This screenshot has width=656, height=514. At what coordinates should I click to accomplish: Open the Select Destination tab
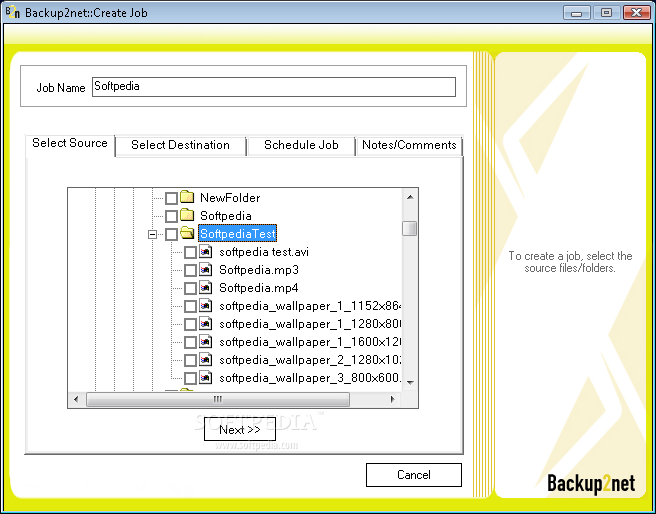[x=180, y=146]
